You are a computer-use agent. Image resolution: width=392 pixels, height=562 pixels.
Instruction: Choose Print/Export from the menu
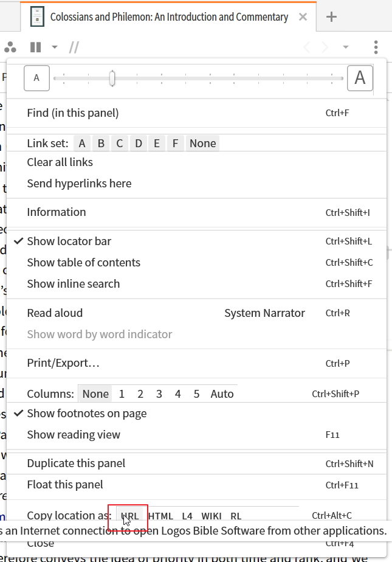[63, 364]
